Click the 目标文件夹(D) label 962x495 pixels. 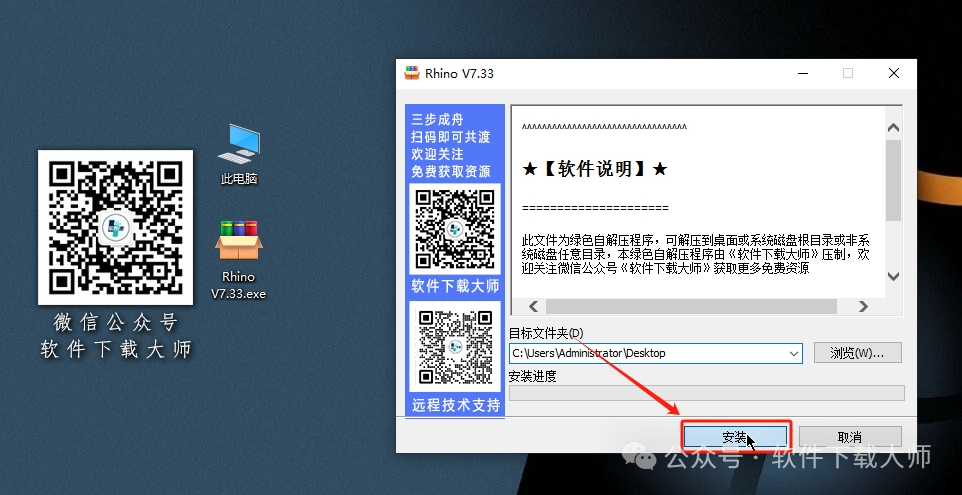(x=546, y=333)
